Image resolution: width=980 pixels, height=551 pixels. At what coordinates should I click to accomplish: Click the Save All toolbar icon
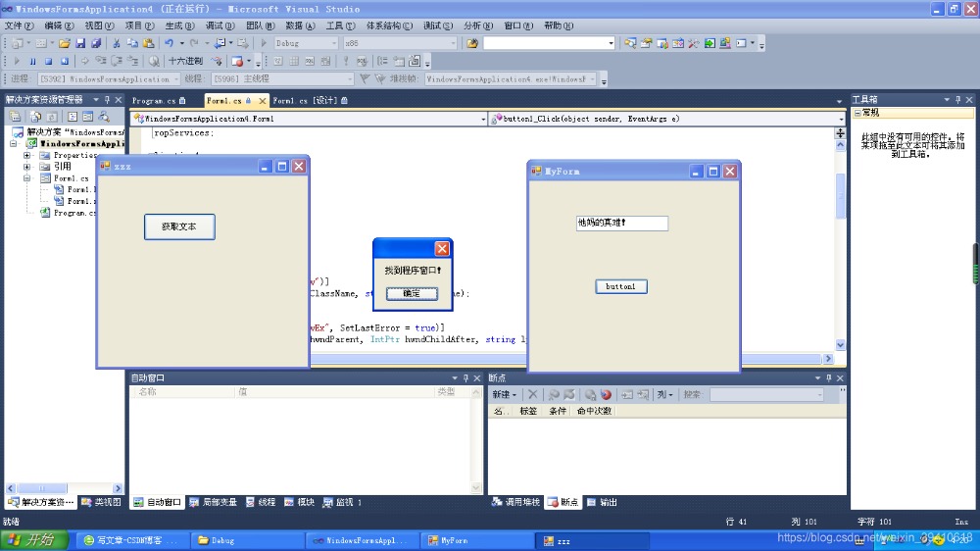[x=96, y=43]
